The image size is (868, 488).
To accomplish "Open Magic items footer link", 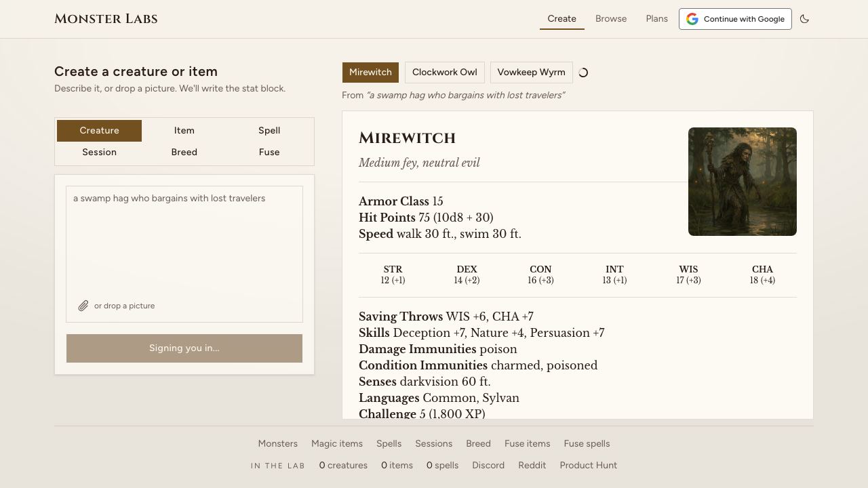I will coord(337,444).
